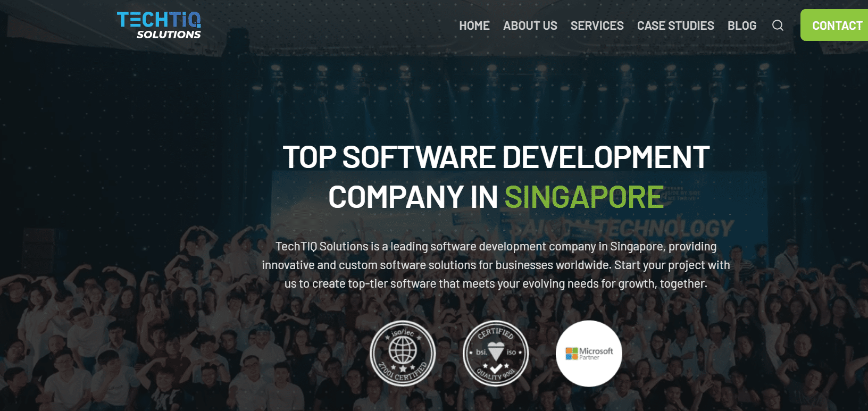The height and width of the screenshot is (411, 868).
Task: Click the Microsoft Partner badge
Action: pyautogui.click(x=589, y=354)
